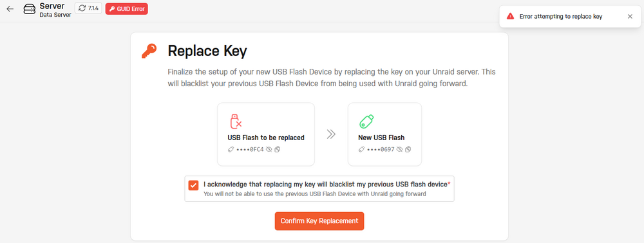
Task: Dismiss the key replacement error notification
Action: [630, 16]
